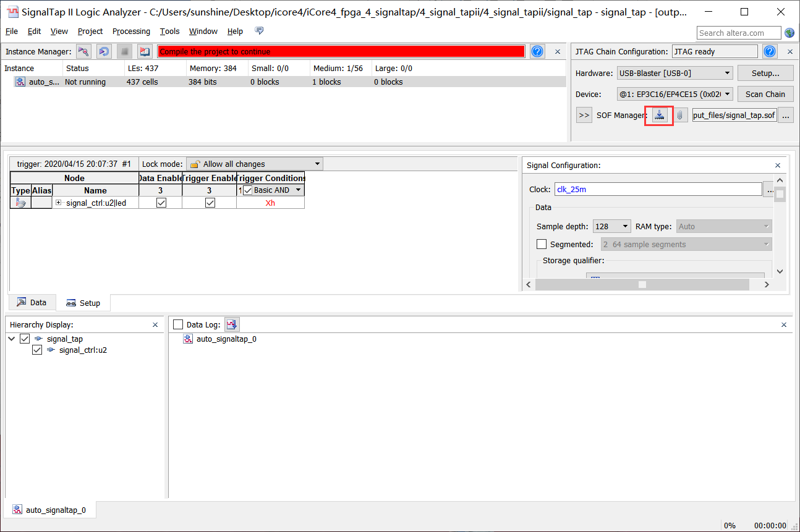
Task: Open the Processing menu
Action: (x=131, y=32)
